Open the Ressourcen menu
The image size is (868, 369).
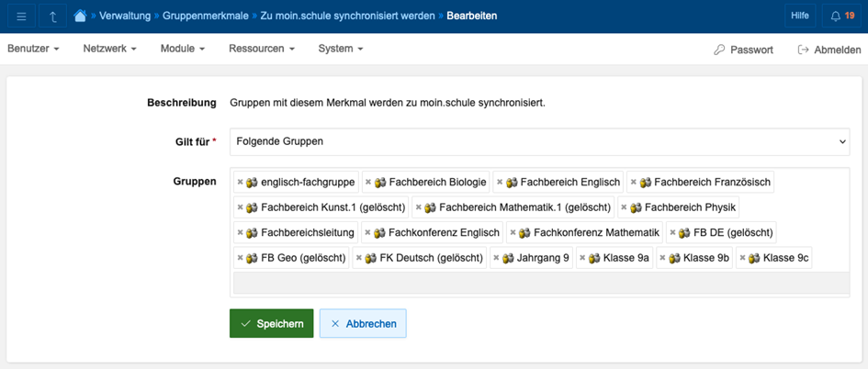[262, 49]
